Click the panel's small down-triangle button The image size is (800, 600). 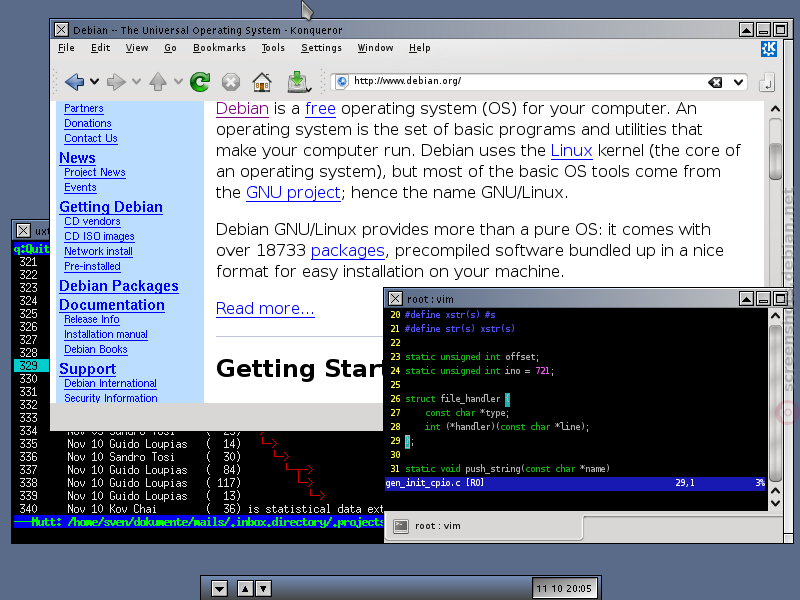263,589
